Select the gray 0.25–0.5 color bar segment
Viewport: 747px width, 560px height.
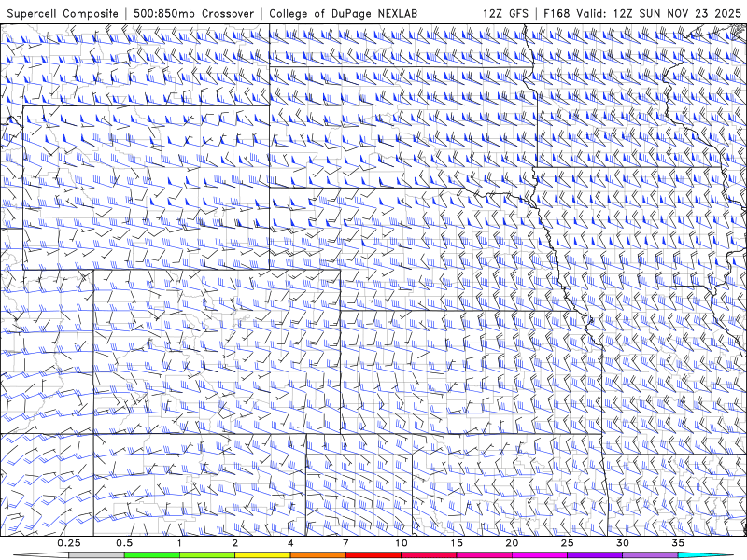coord(97,555)
